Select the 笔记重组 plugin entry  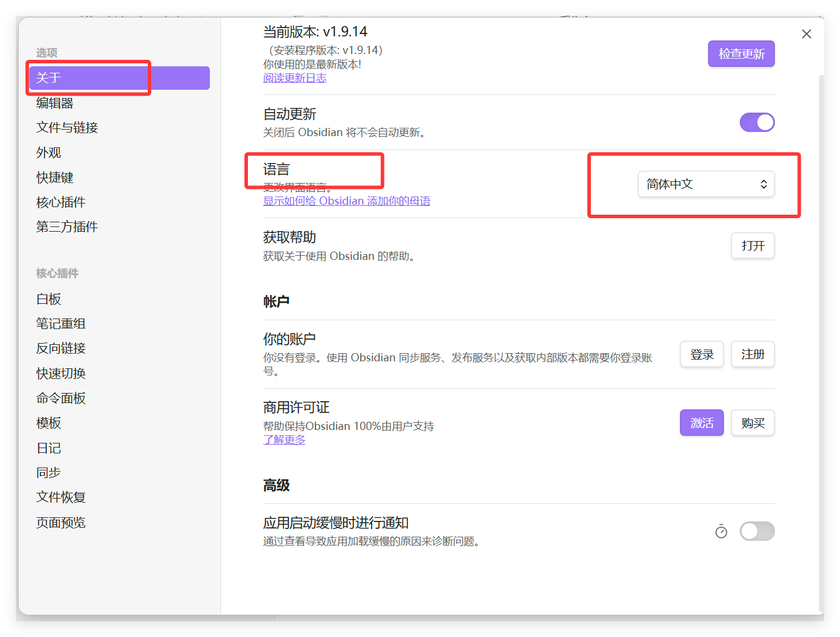coord(119,324)
